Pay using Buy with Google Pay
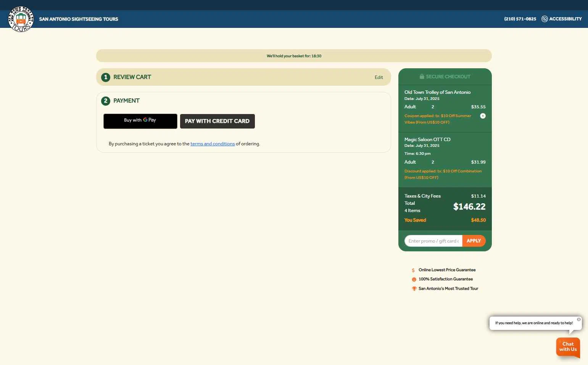This screenshot has width=588, height=365. pyautogui.click(x=140, y=121)
